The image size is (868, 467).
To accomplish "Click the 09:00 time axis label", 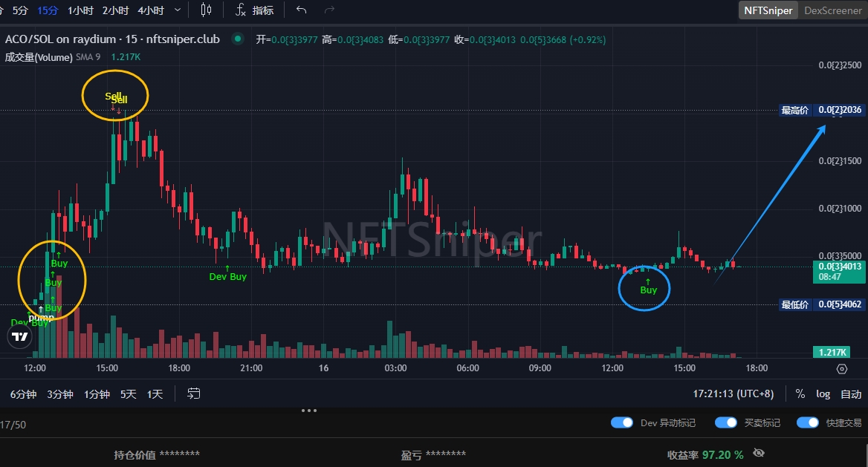I will 540,368.
